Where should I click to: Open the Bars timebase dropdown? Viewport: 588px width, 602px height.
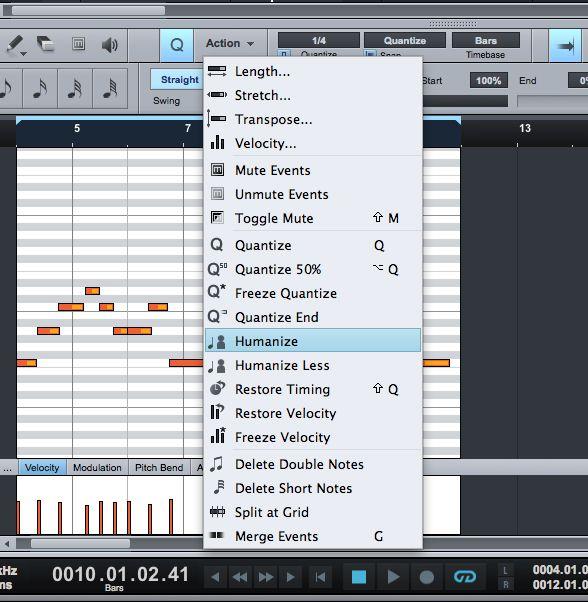click(x=486, y=40)
